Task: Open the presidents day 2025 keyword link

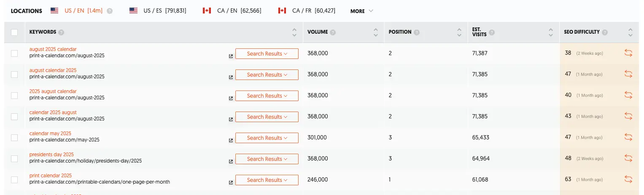Action: [51, 155]
